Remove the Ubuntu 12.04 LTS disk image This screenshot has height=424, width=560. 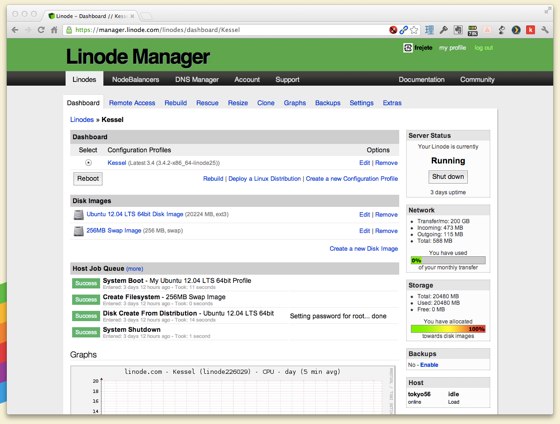(x=386, y=215)
